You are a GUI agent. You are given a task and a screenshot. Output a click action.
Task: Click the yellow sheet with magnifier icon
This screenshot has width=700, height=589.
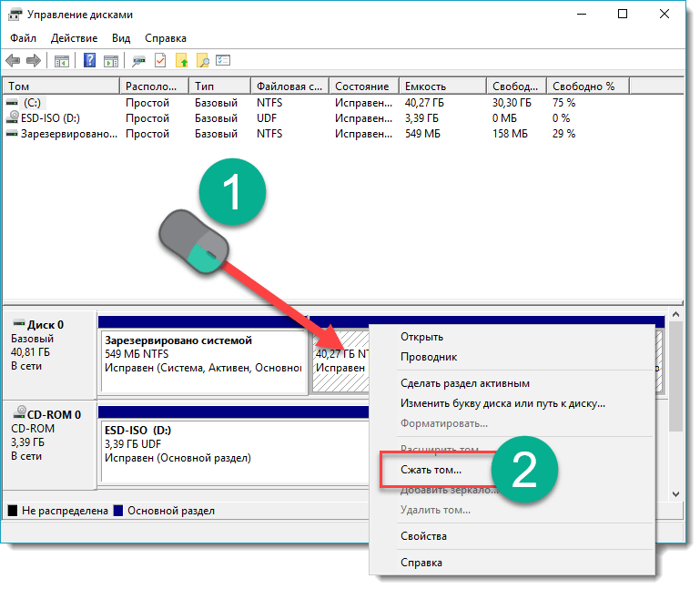[x=203, y=60]
